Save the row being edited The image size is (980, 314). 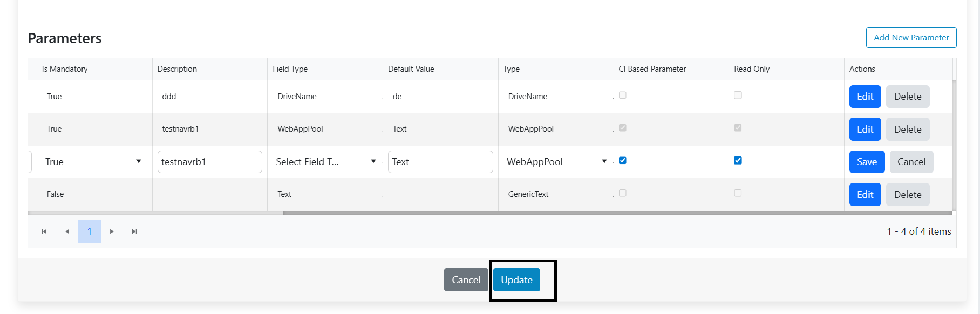point(867,162)
